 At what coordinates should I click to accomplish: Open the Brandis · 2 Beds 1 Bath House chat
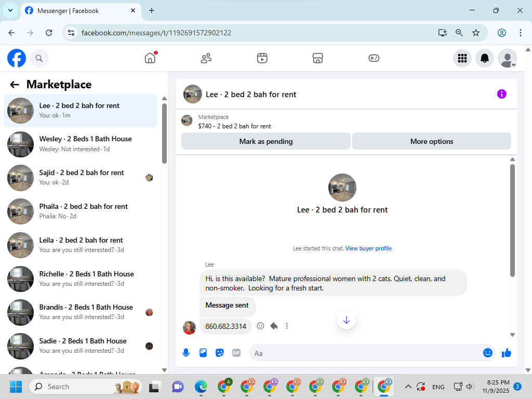coord(81,312)
